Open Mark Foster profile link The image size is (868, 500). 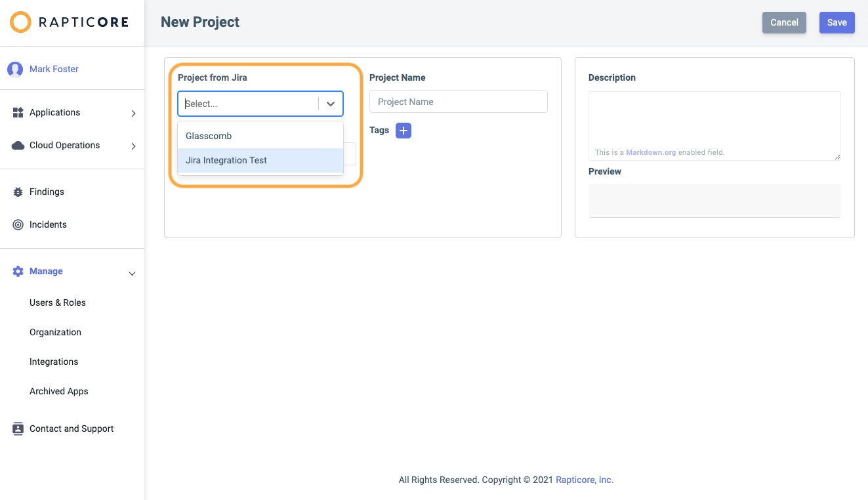pos(54,69)
